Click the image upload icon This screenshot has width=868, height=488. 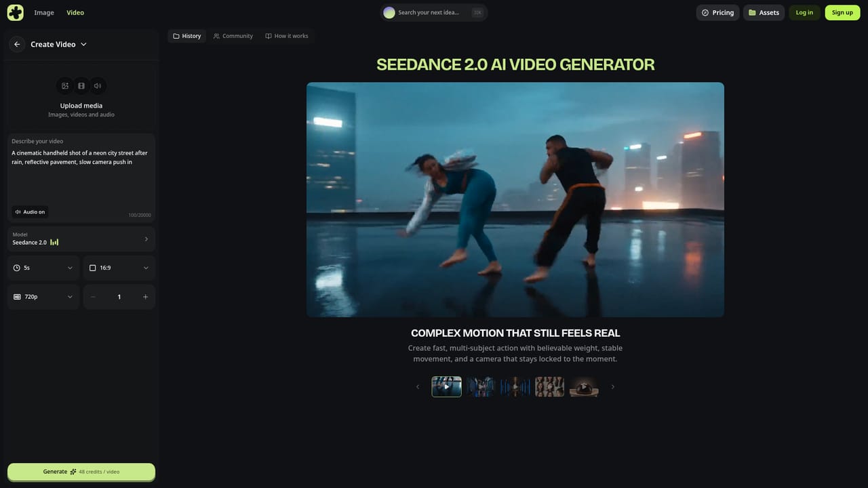[65, 86]
